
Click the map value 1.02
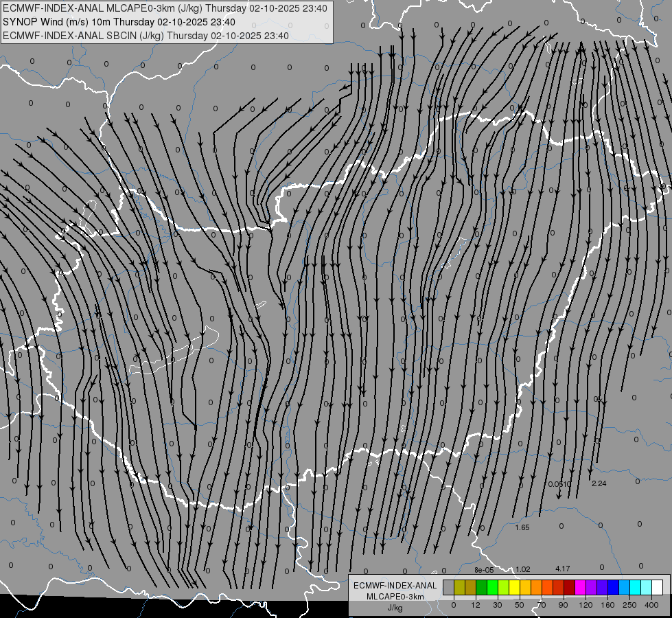523,569
